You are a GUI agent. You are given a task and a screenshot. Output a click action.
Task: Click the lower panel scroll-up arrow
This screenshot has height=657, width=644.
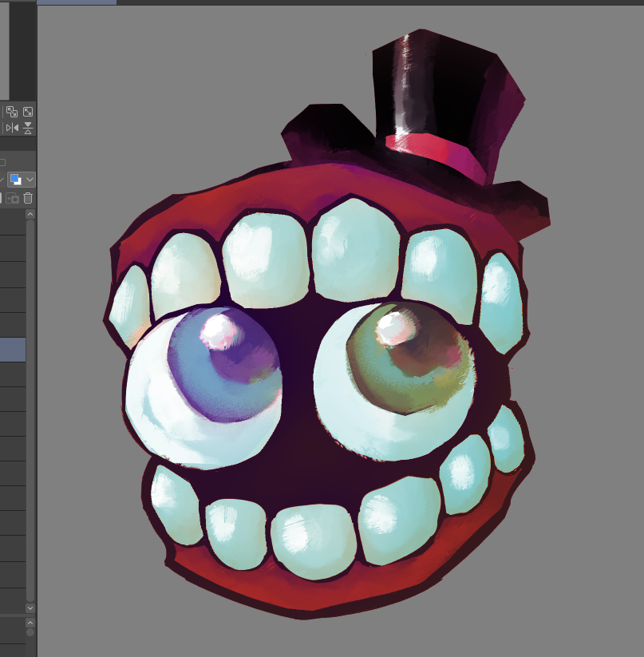pos(30,623)
